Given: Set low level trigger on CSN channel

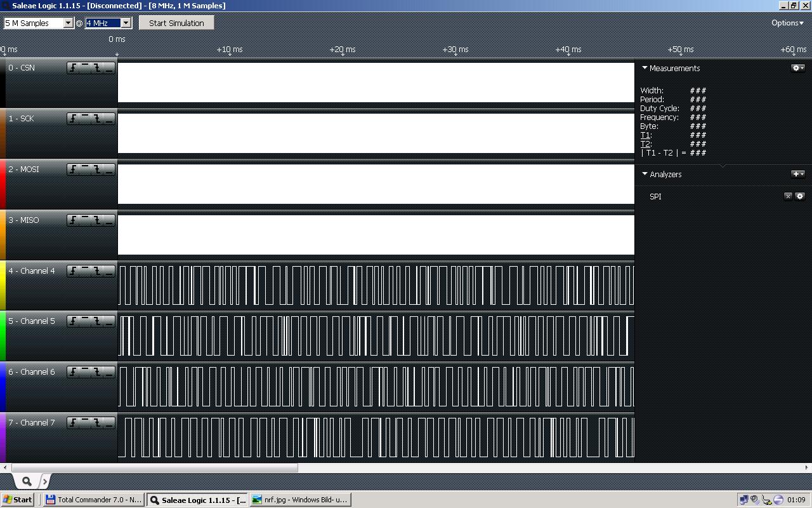Looking at the screenshot, I should tap(109, 68).
